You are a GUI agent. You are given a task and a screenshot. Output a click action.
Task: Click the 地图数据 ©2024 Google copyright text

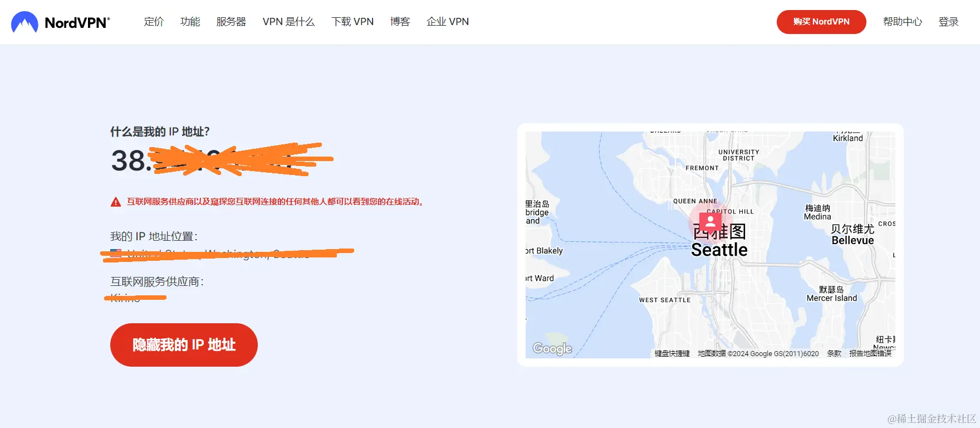pos(758,353)
